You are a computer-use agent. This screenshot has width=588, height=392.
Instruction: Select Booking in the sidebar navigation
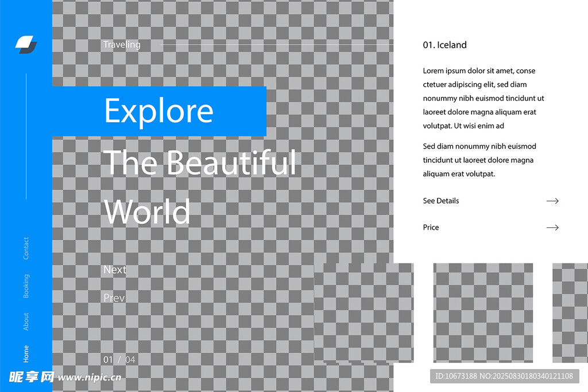pos(26,286)
